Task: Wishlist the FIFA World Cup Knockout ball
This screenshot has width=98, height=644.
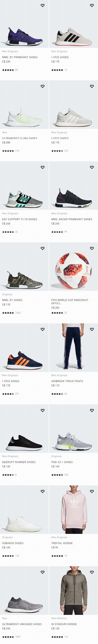Action: pos(92,248)
